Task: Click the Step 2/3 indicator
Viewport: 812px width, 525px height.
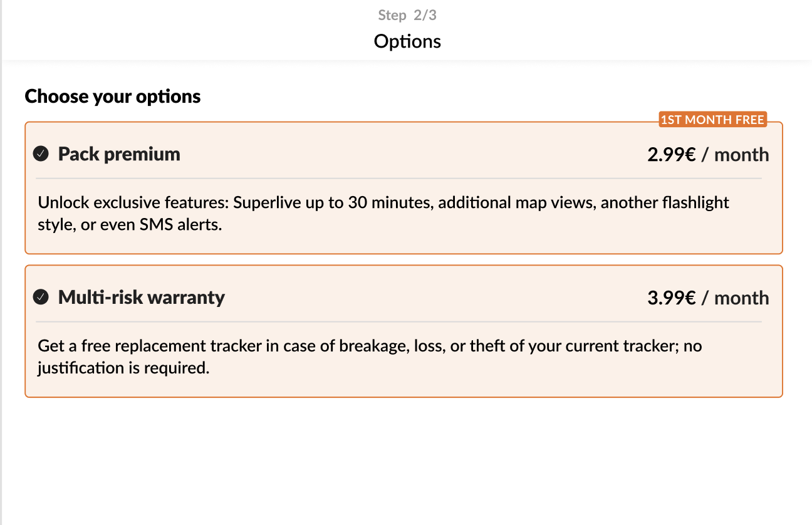Action: coord(407,15)
